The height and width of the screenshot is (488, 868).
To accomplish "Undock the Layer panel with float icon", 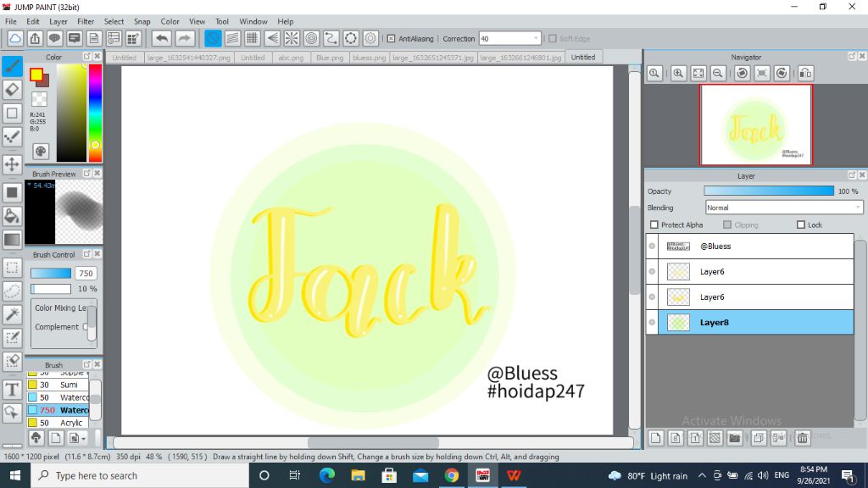I will pos(852,175).
